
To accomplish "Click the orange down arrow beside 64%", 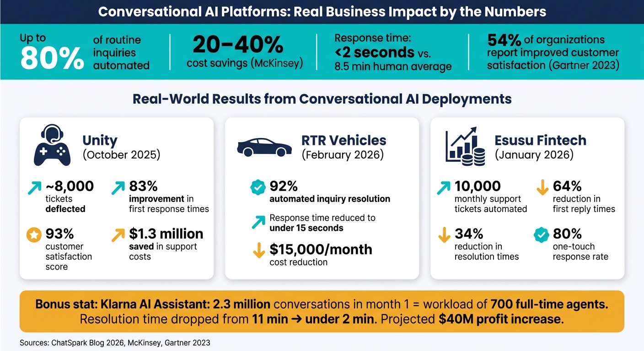I will [x=542, y=188].
